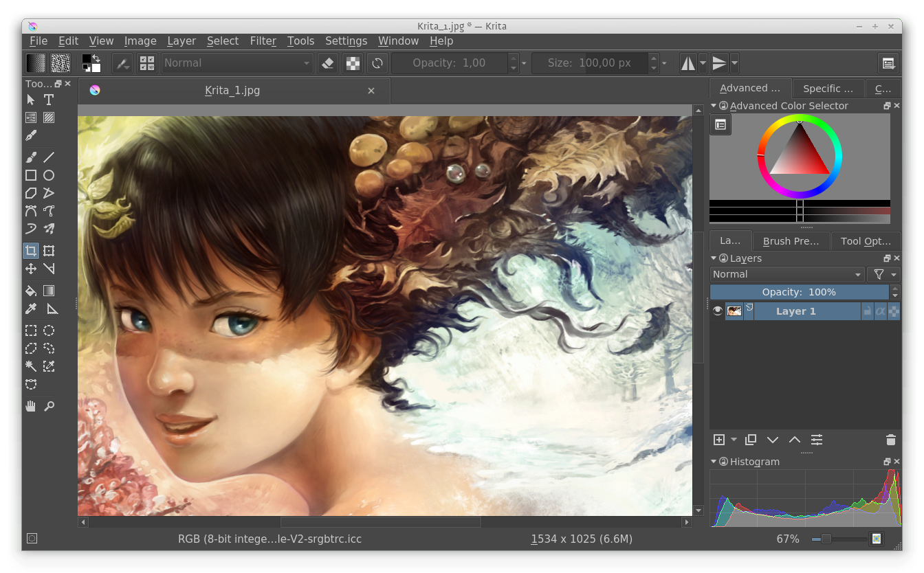
Task: Choose the Fill tool
Action: [x=30, y=291]
